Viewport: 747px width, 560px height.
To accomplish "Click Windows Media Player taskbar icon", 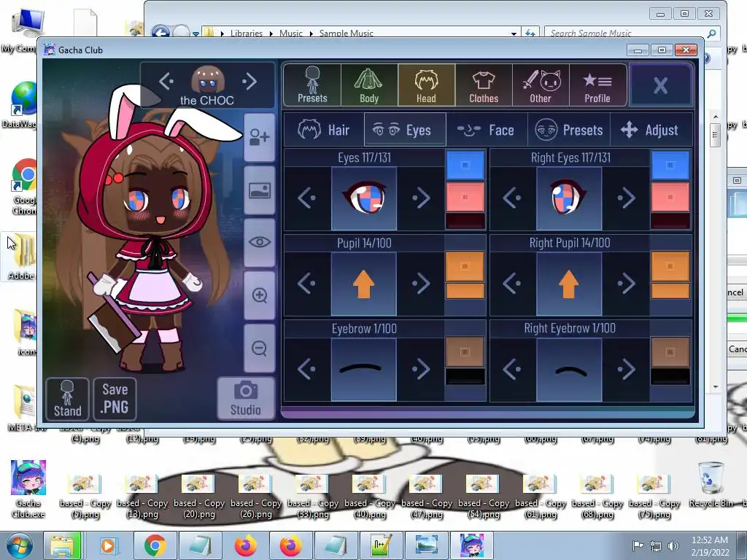I will (x=108, y=545).
